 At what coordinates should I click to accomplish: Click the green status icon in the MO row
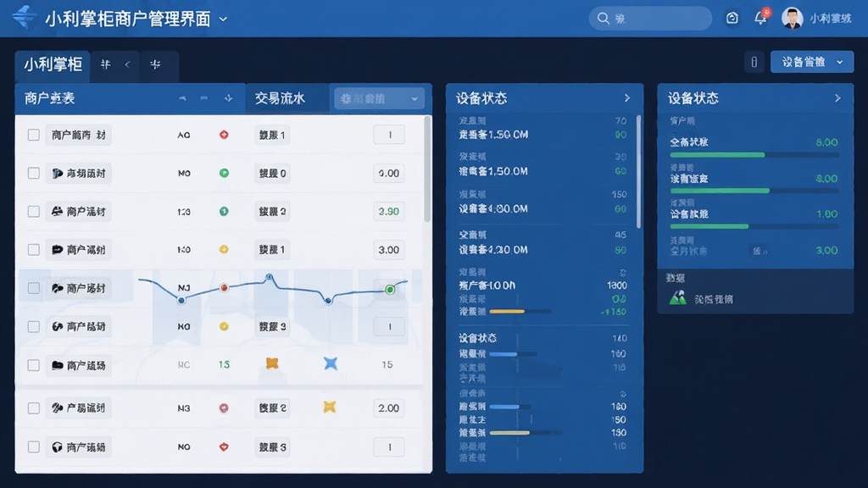(224, 173)
